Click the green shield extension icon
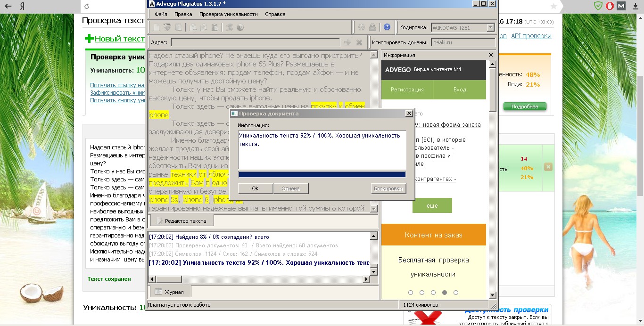 tap(598, 6)
